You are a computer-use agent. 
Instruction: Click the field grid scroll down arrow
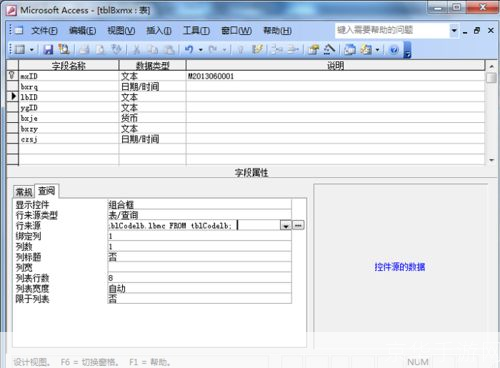[x=491, y=160]
